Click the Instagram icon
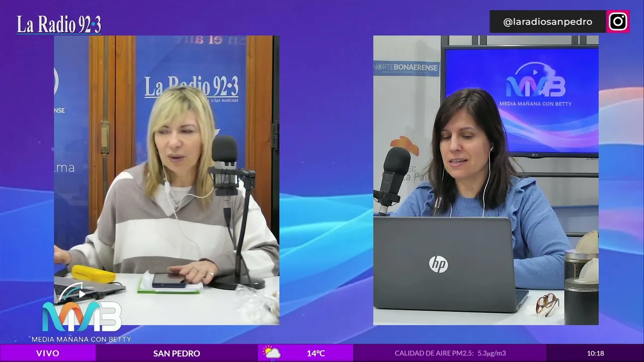 tap(618, 22)
